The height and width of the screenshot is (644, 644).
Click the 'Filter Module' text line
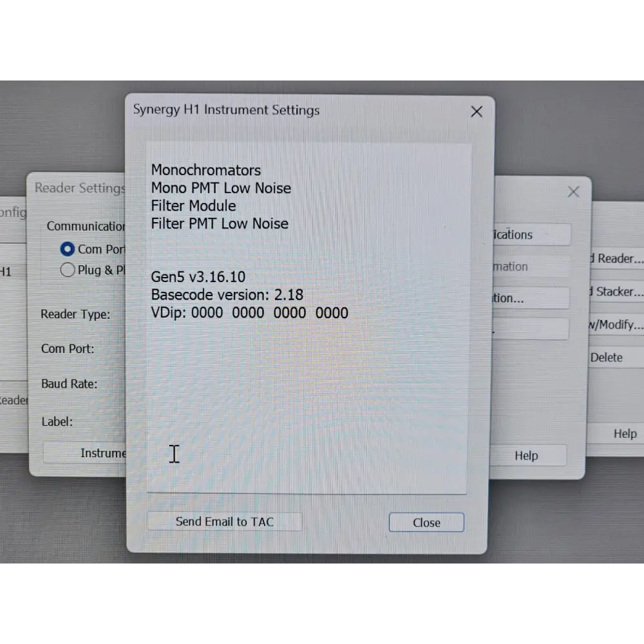[x=193, y=206]
